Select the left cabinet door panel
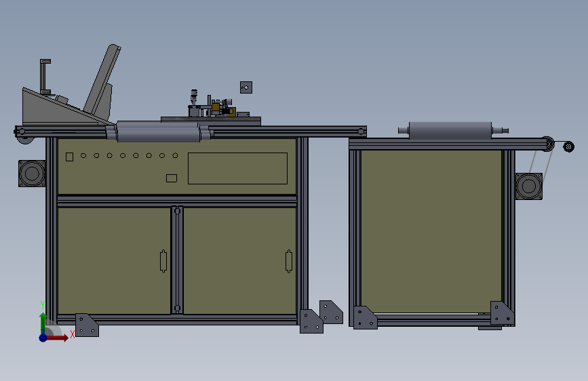 tap(114, 260)
